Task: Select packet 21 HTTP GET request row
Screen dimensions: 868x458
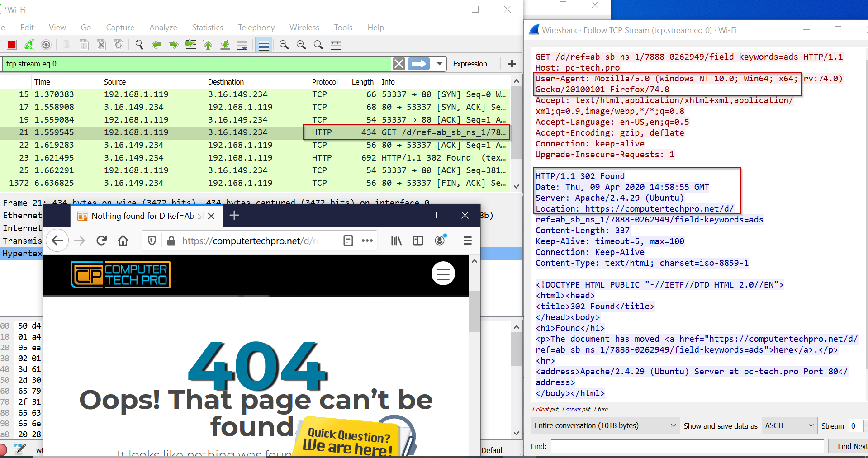Action: pyautogui.click(x=255, y=132)
